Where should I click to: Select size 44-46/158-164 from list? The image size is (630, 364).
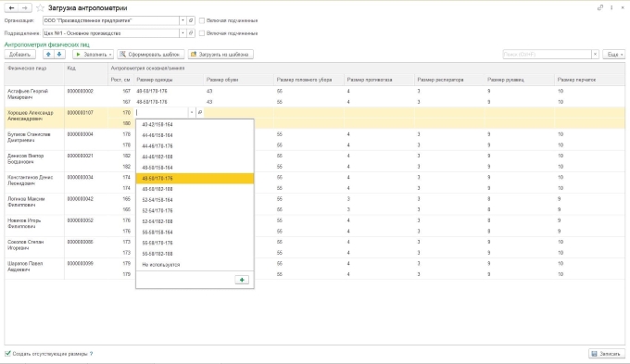[x=195, y=135]
